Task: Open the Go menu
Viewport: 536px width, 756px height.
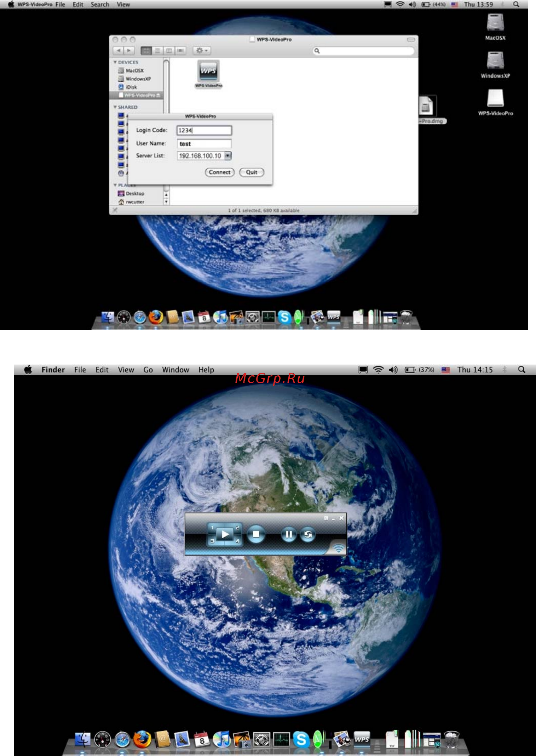Action: (x=148, y=370)
